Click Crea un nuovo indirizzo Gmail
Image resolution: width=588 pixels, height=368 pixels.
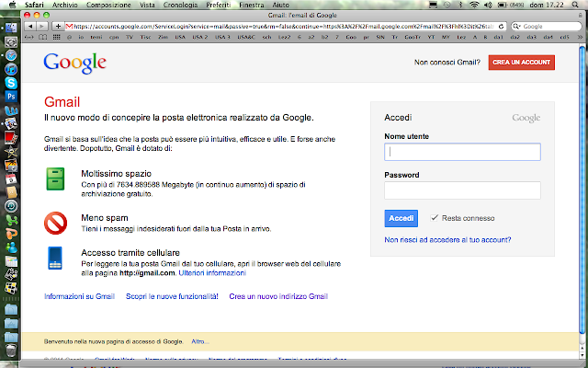pyautogui.click(x=278, y=296)
